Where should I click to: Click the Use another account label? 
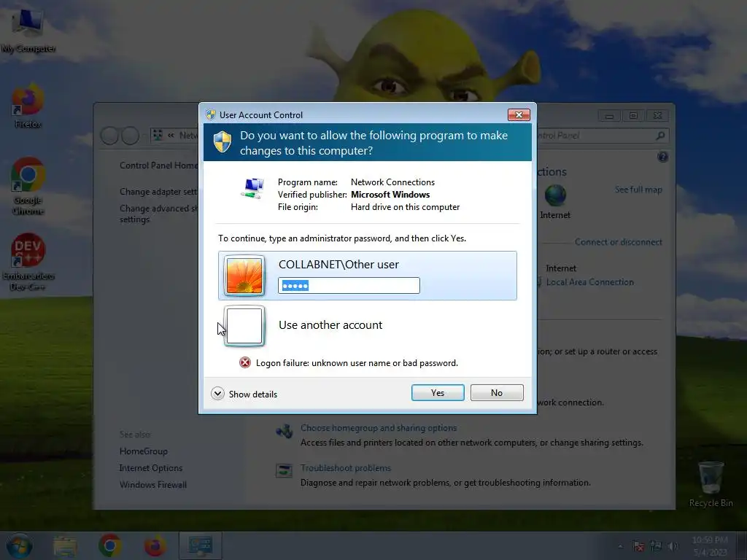(330, 325)
